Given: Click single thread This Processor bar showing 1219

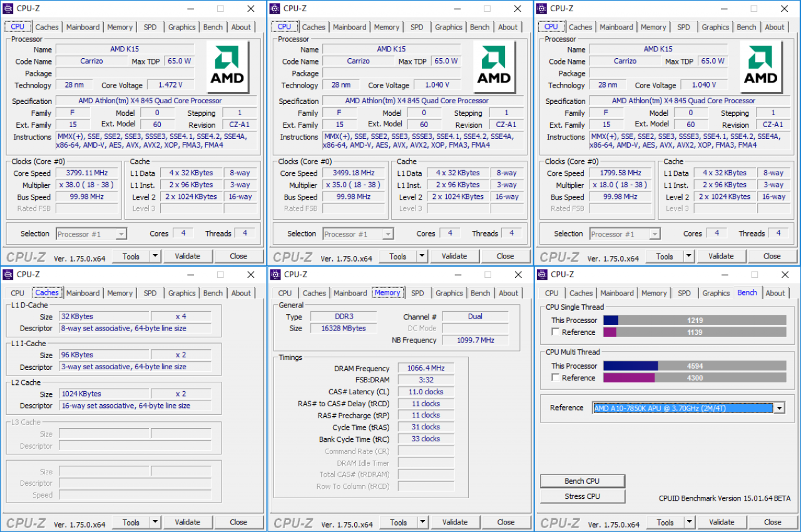Looking at the screenshot, I should (695, 320).
